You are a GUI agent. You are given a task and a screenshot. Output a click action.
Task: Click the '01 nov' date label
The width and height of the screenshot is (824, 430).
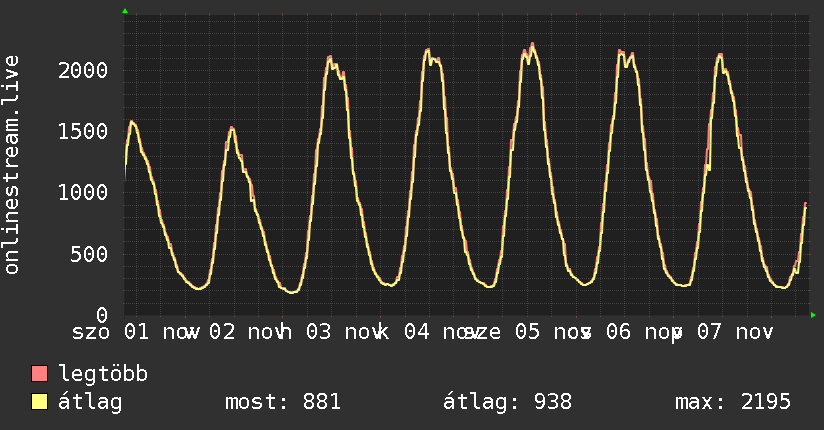(162, 332)
